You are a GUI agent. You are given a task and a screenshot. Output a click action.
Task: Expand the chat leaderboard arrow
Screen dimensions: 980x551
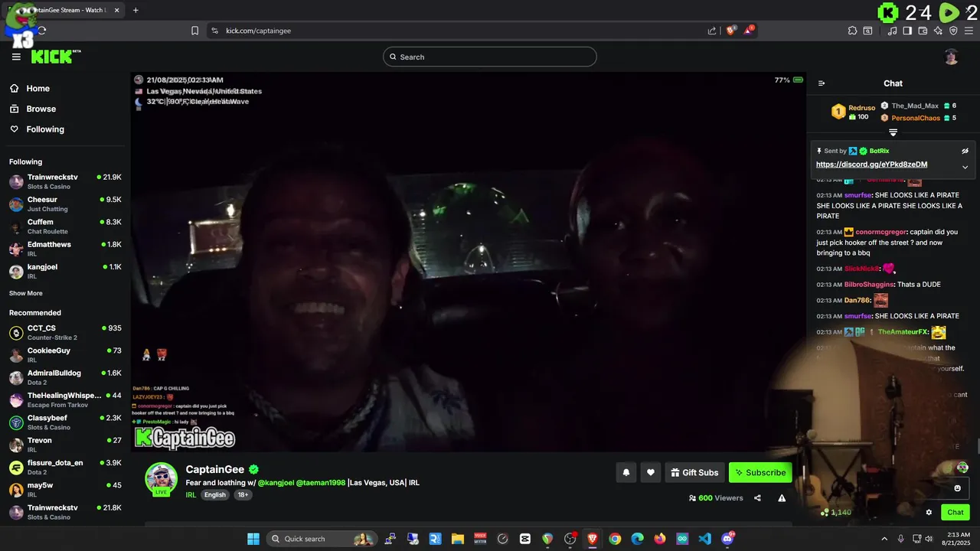(893, 132)
